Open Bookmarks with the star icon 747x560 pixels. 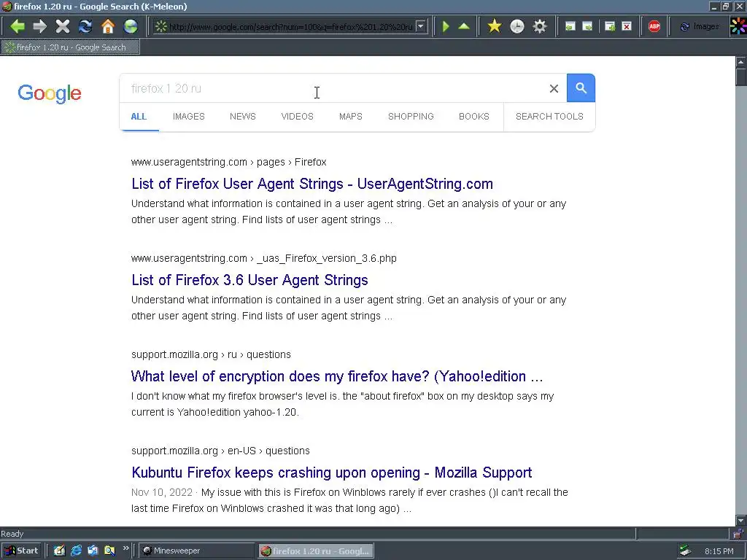(495, 26)
